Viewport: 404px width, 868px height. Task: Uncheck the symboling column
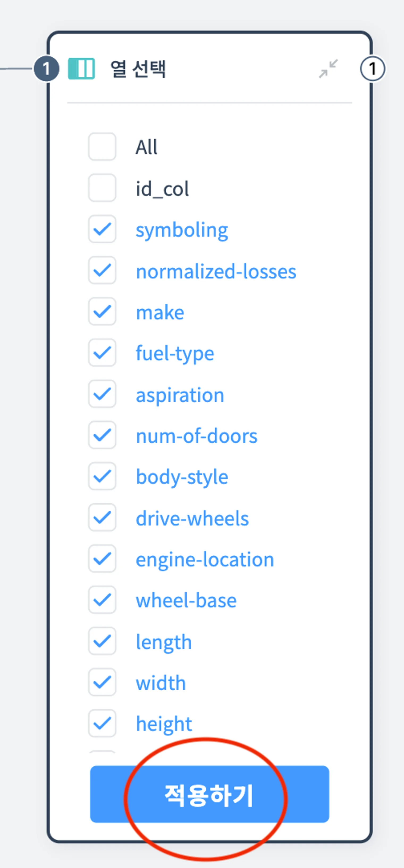[x=102, y=230]
